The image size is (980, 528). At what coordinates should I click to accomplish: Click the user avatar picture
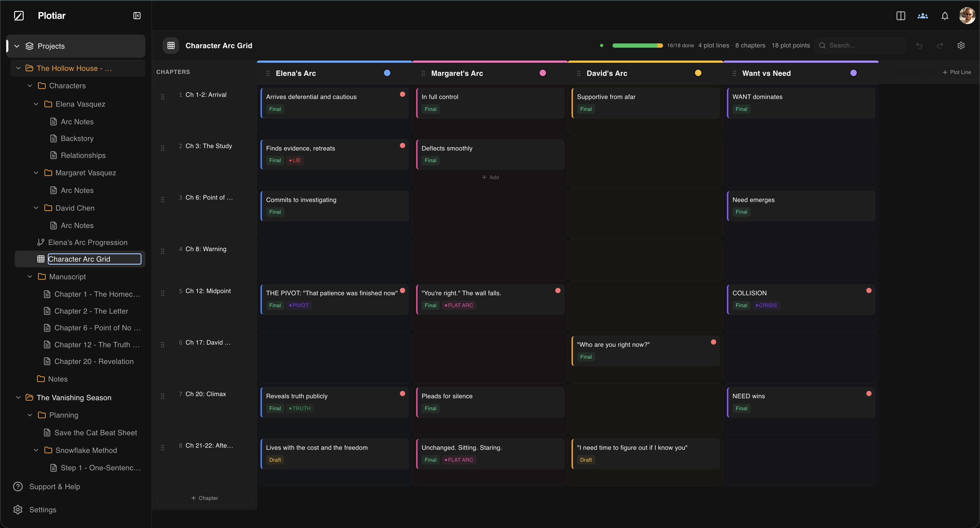click(x=967, y=16)
